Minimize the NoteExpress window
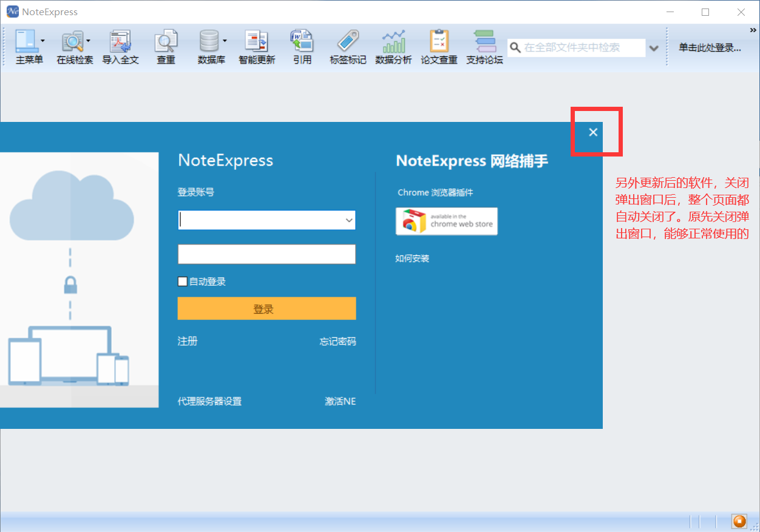This screenshot has width=760, height=532. point(671,12)
